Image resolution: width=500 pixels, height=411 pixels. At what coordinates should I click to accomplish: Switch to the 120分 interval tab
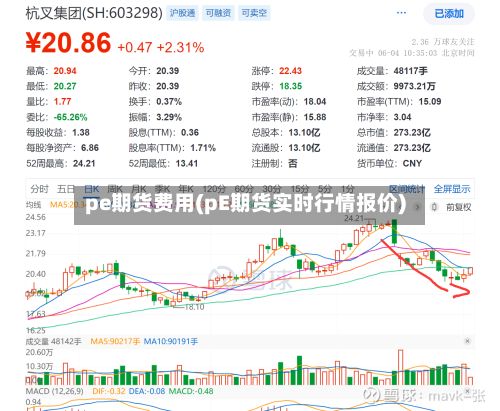[x=214, y=189]
